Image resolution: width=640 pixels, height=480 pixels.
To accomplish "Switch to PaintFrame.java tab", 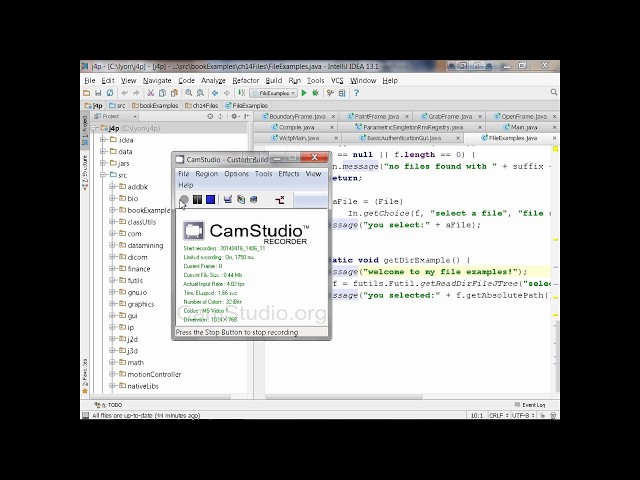I will point(377,116).
